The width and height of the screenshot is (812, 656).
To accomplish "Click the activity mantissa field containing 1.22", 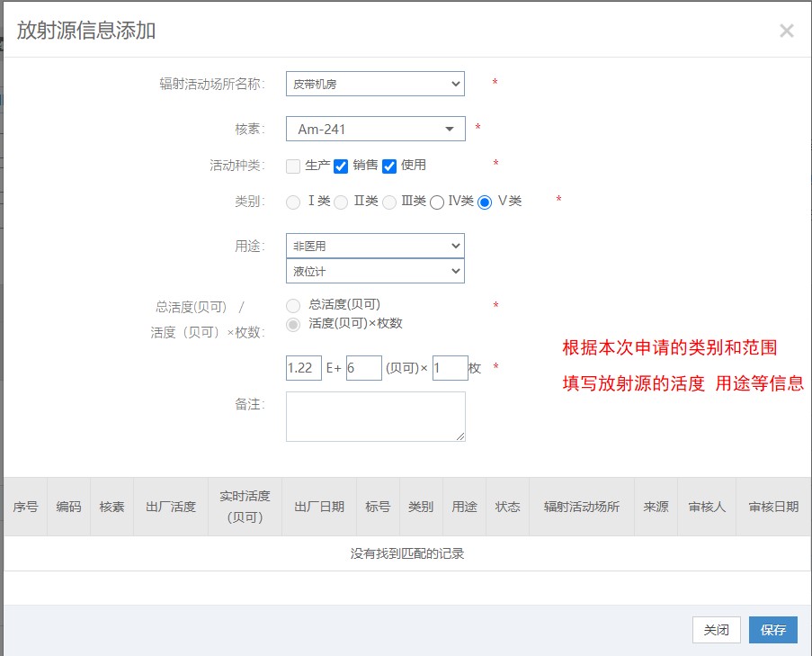I will pyautogui.click(x=303, y=368).
